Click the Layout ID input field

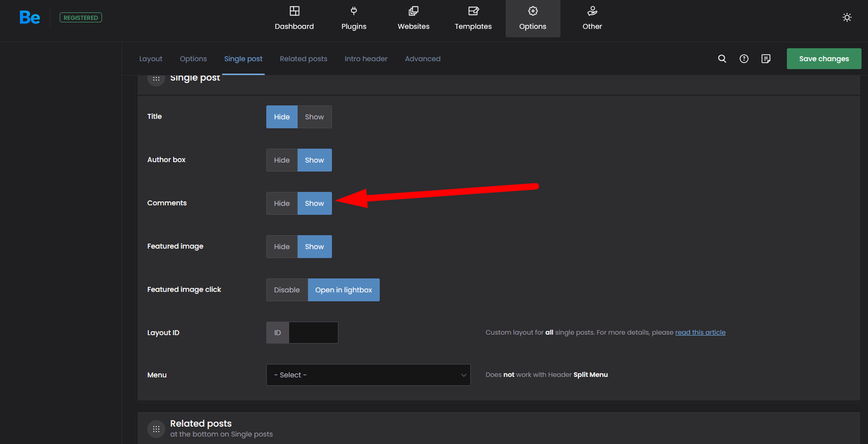313,333
